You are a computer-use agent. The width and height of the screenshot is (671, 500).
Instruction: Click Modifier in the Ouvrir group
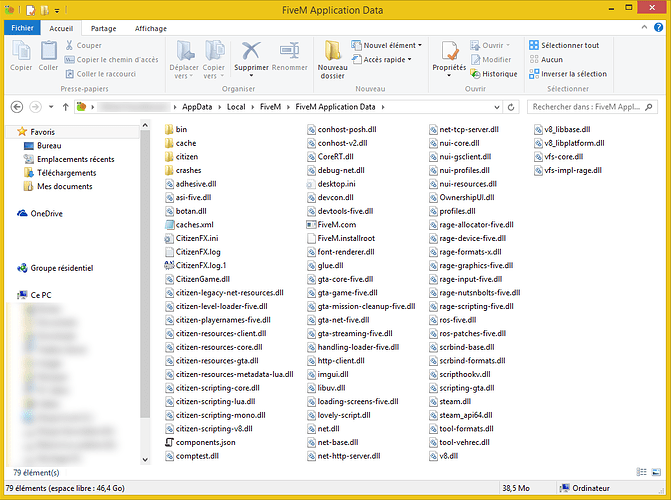click(491, 60)
